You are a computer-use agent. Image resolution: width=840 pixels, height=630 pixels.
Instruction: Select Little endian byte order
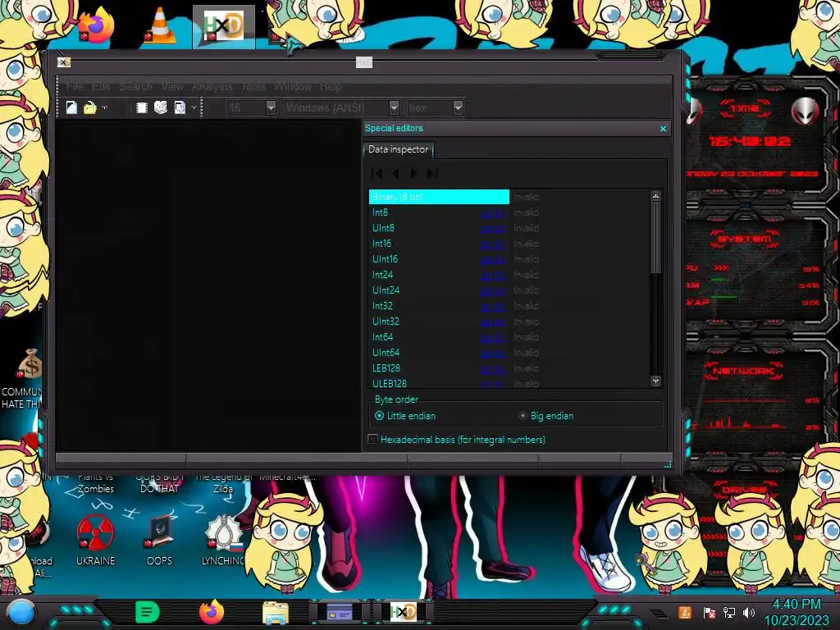[x=405, y=416]
